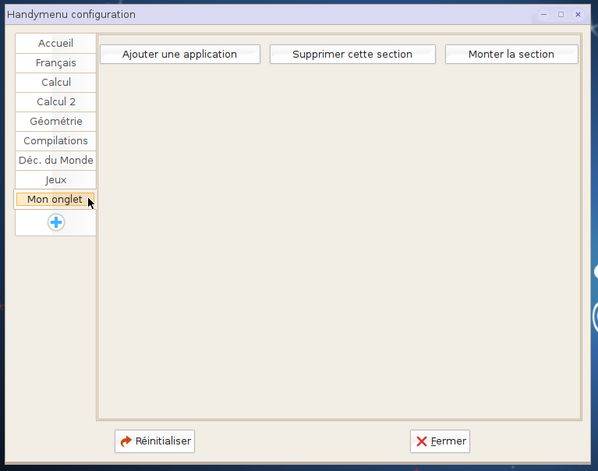Image resolution: width=598 pixels, height=471 pixels.
Task: Select the Calcul tab
Action: 56,82
